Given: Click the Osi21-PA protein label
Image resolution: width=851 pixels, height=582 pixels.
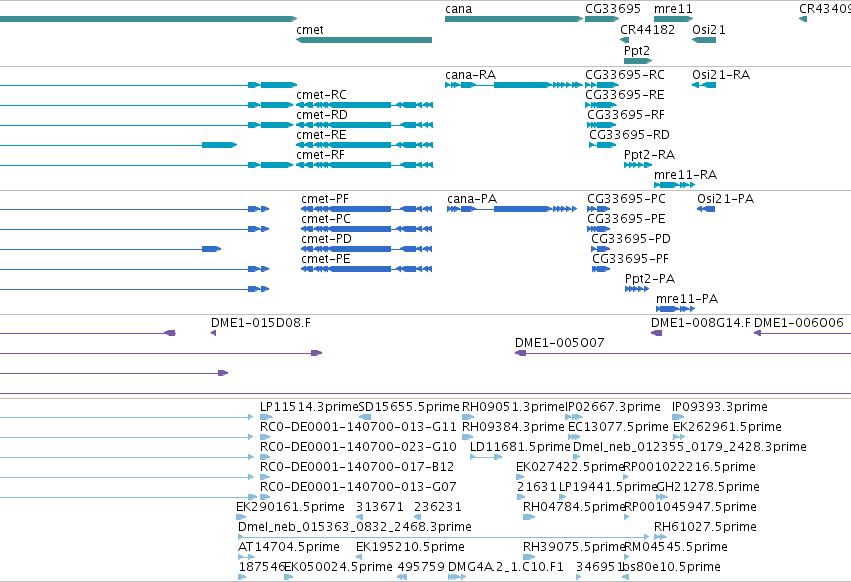Looking at the screenshot, I should 725,199.
